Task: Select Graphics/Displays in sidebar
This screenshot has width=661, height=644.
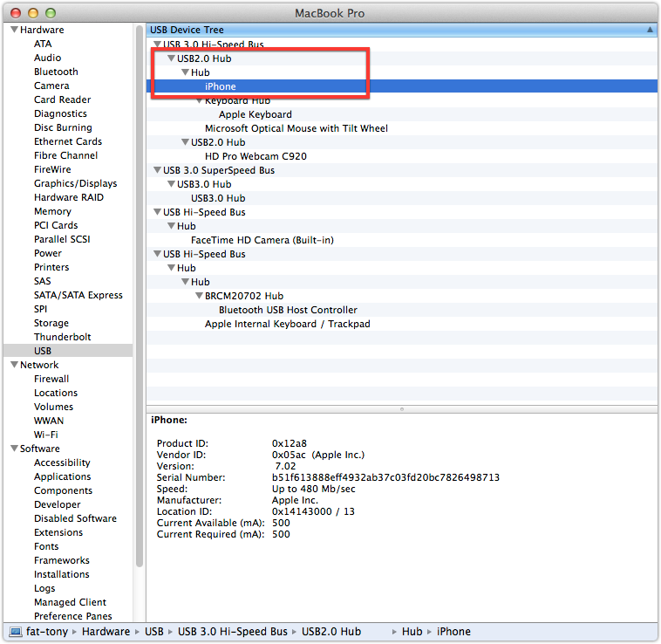Action: click(x=76, y=183)
